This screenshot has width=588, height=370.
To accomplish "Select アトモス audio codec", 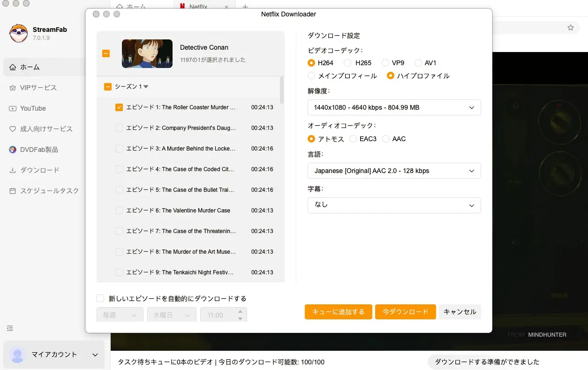I will point(311,139).
